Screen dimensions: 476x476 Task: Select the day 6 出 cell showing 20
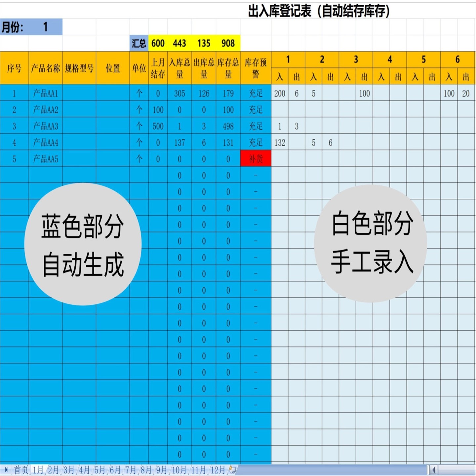(x=466, y=93)
